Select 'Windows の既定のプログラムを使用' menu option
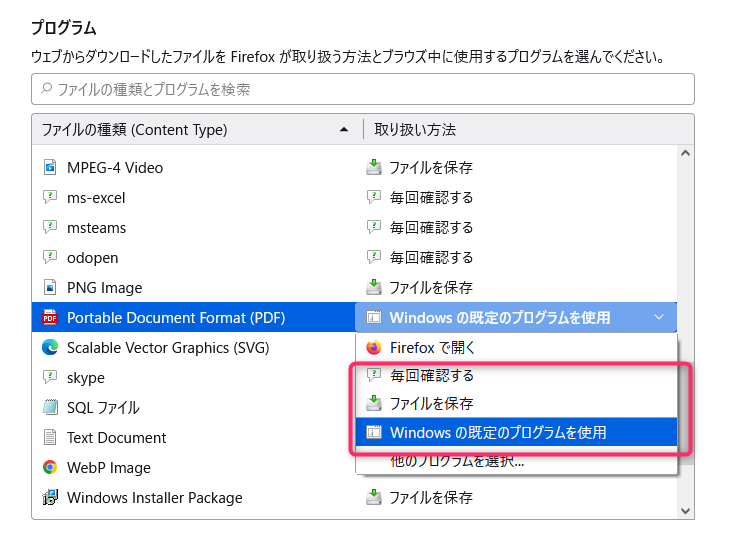The height and width of the screenshot is (541, 736). tap(497, 433)
